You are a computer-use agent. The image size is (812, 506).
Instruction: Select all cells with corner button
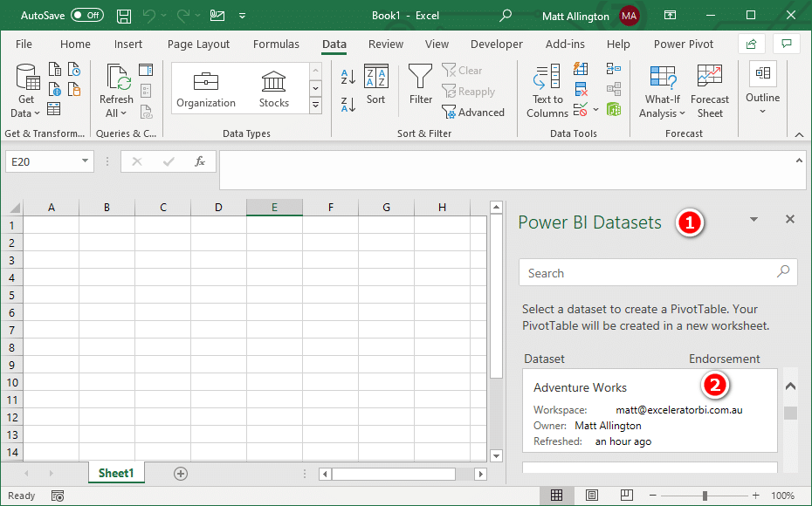click(14, 208)
